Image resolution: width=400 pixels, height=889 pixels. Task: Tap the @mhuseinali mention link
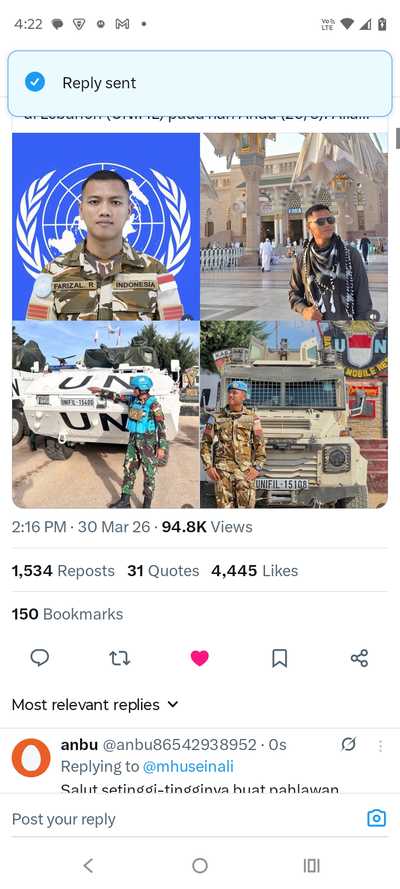click(188, 767)
